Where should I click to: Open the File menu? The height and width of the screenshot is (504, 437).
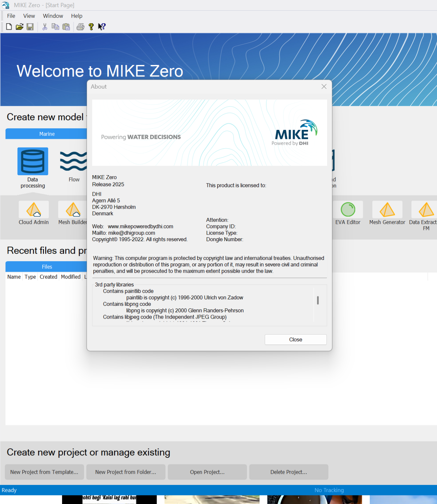coord(11,16)
